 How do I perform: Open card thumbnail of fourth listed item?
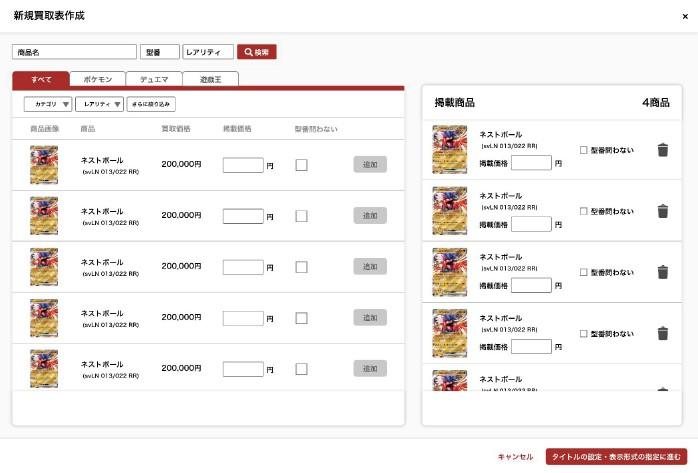pos(450,333)
